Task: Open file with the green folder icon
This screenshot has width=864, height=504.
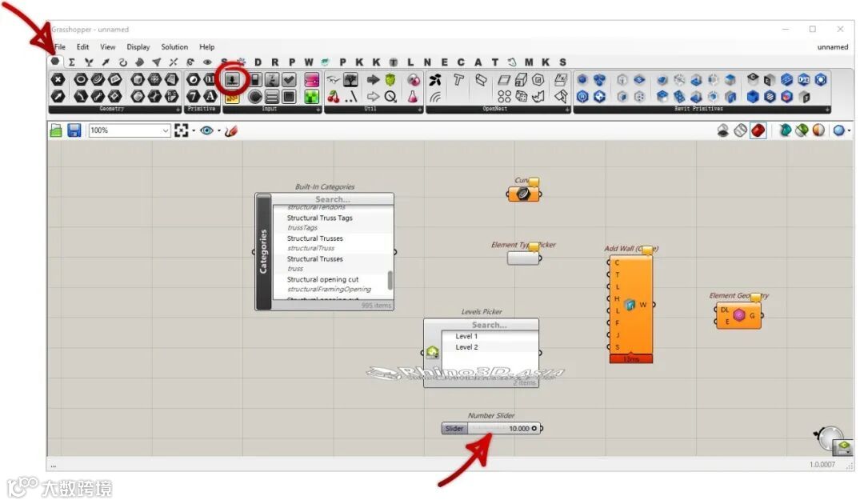Action: 56,130
